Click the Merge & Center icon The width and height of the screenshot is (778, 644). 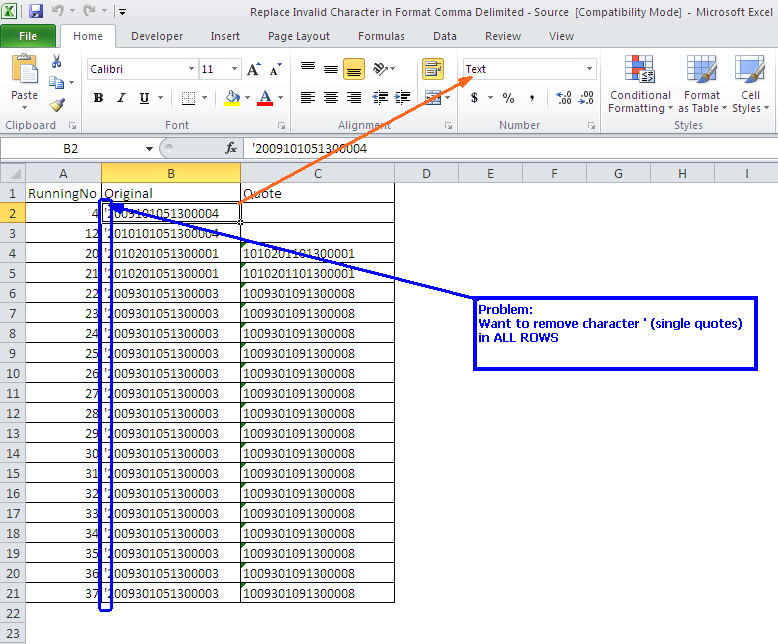[433, 98]
